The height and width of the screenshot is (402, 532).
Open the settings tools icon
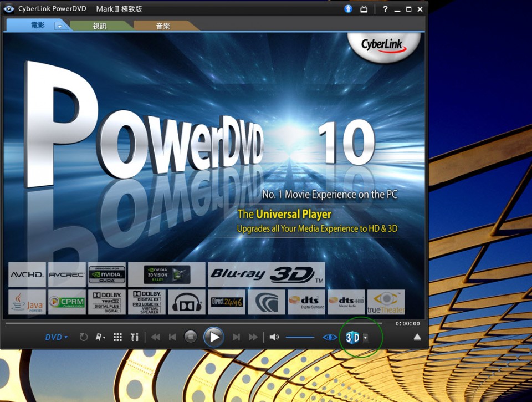click(134, 337)
